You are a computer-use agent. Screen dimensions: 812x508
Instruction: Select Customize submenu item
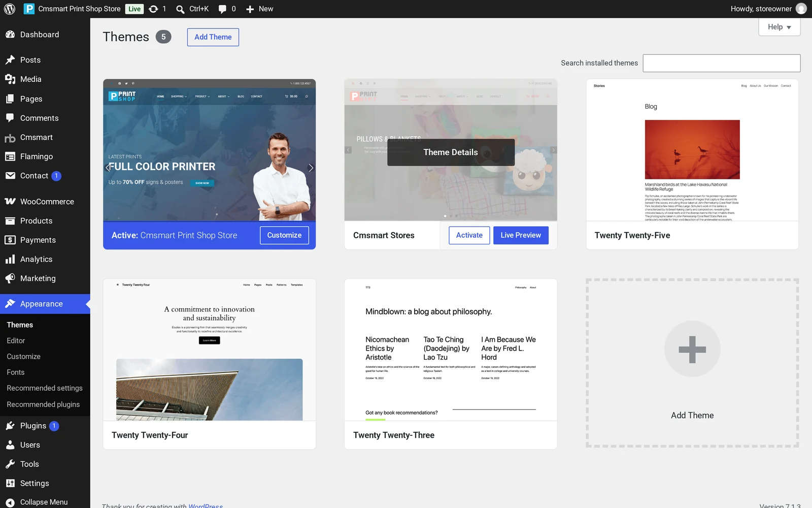pyautogui.click(x=24, y=357)
